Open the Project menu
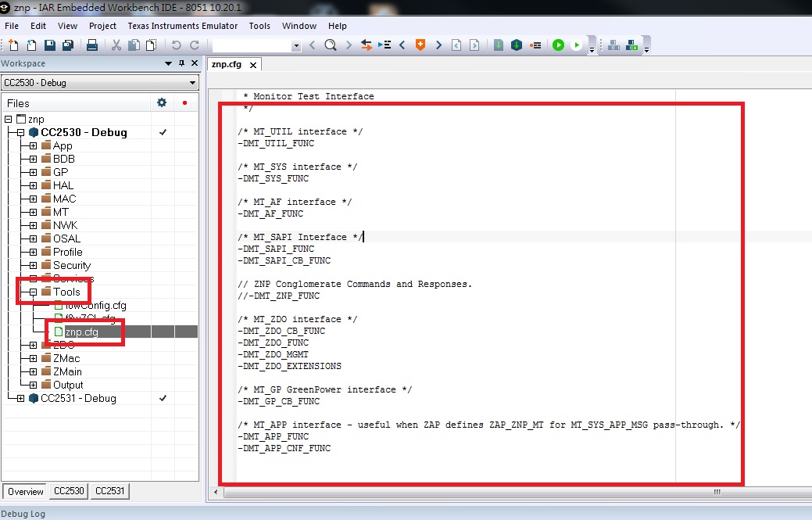812x520 pixels. 102,26
